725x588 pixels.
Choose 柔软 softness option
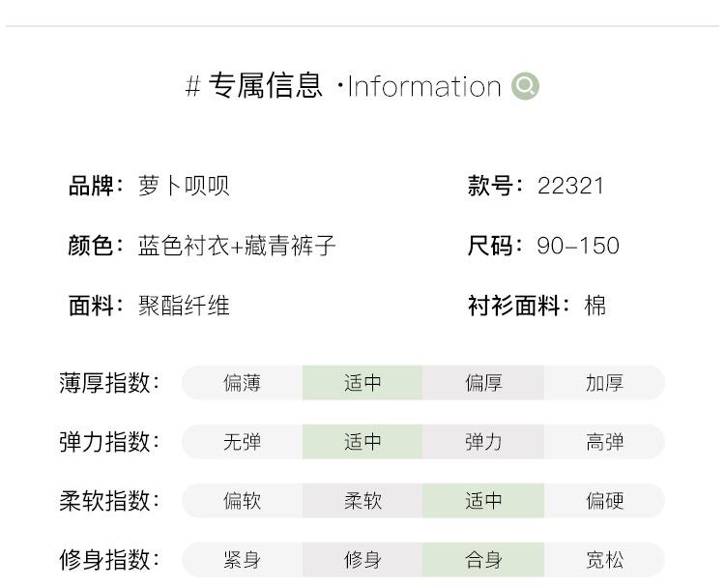362,501
